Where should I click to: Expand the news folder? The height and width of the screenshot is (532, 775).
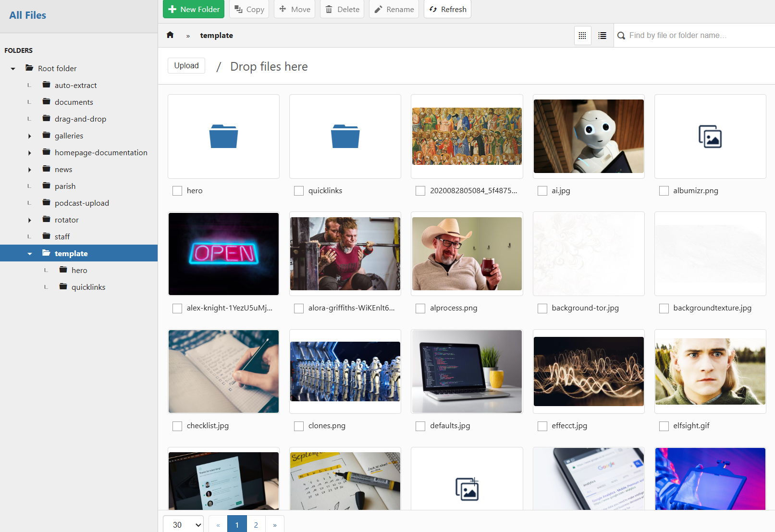[x=30, y=170]
